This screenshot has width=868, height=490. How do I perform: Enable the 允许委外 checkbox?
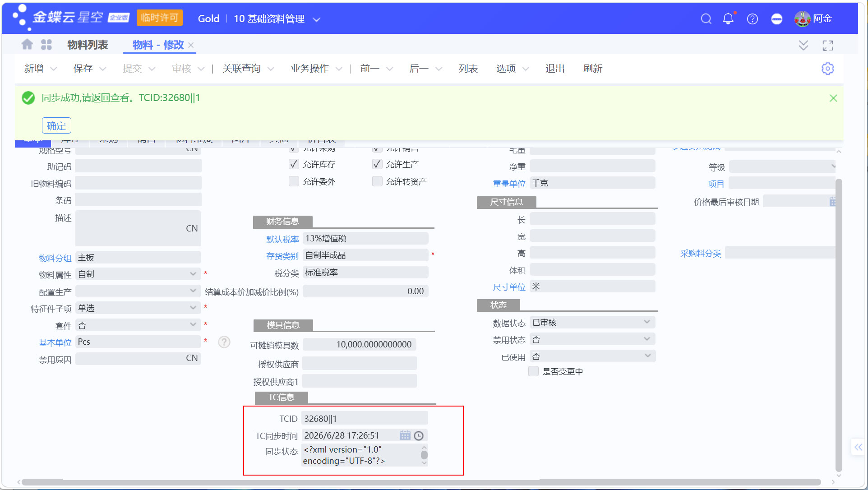coord(294,181)
